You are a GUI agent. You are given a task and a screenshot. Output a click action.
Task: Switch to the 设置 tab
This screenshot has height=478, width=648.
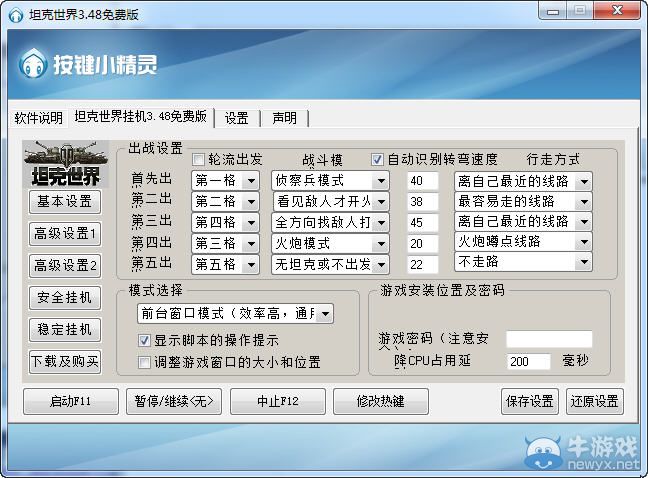click(x=236, y=119)
